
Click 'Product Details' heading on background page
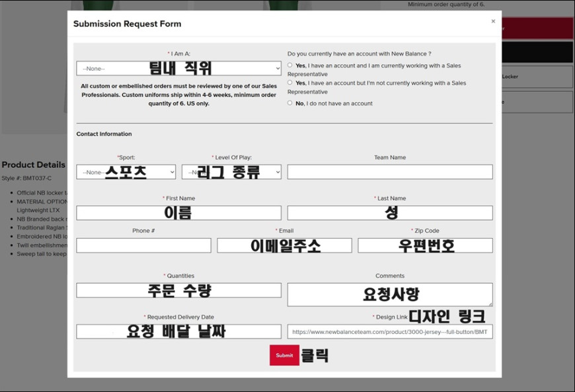click(x=33, y=165)
